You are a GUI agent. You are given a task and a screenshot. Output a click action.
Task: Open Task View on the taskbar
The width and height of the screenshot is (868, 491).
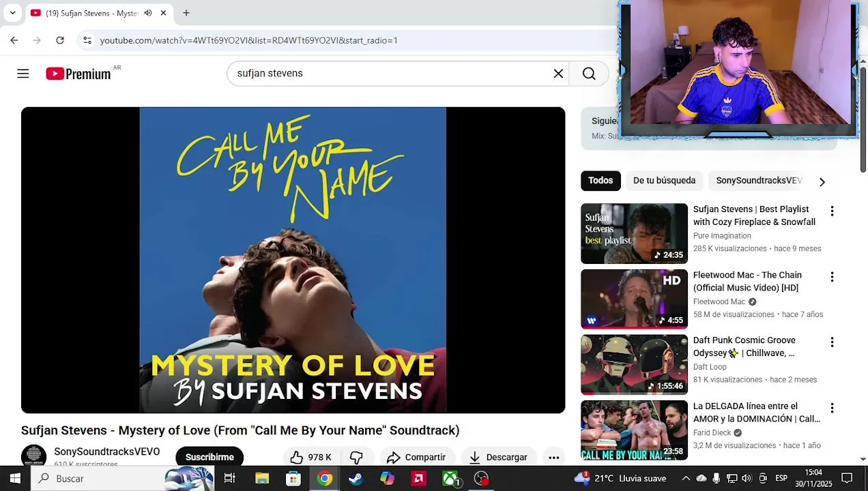[x=229, y=479]
